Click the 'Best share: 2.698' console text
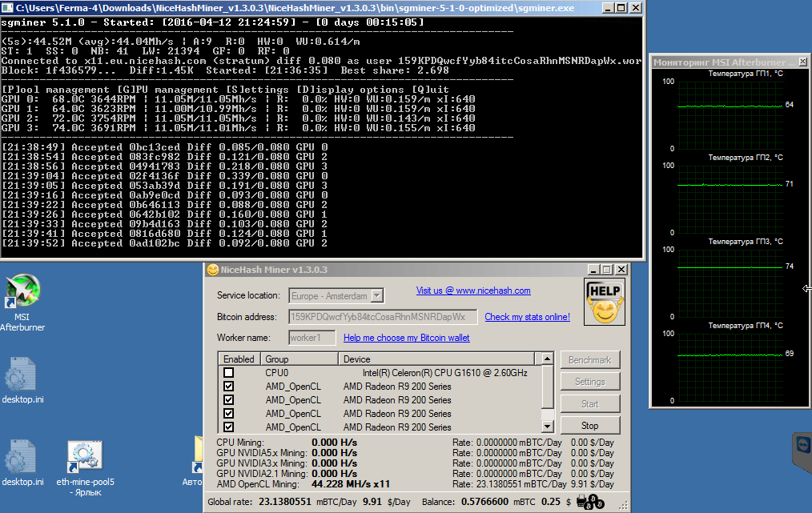The height and width of the screenshot is (513, 812). click(x=395, y=70)
